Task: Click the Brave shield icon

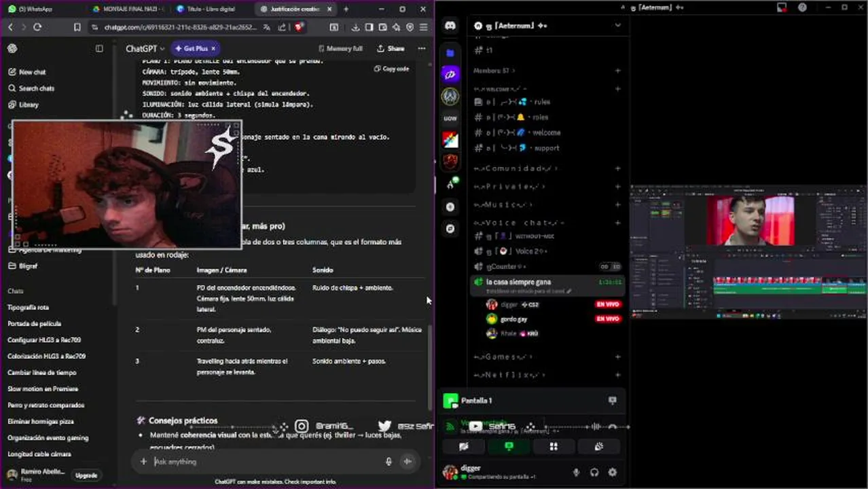Action: [298, 27]
